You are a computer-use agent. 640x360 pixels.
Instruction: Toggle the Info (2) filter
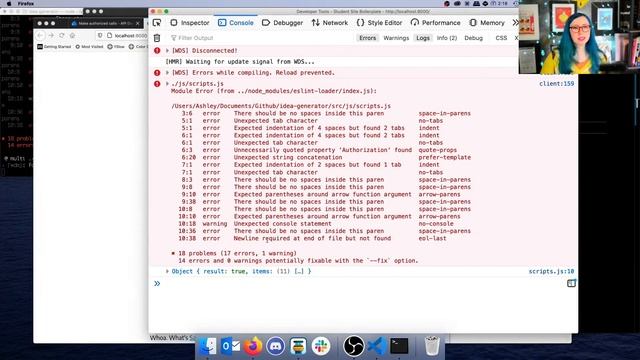[447, 38]
